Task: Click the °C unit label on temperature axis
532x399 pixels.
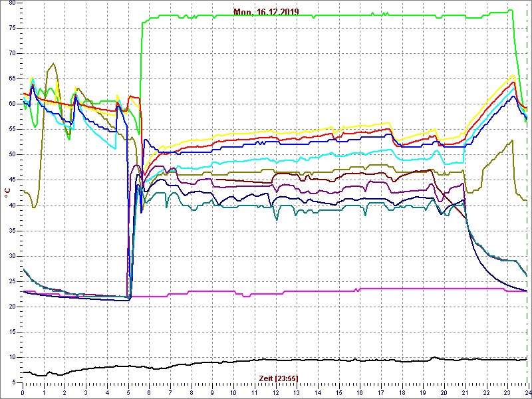Action: click(7, 194)
